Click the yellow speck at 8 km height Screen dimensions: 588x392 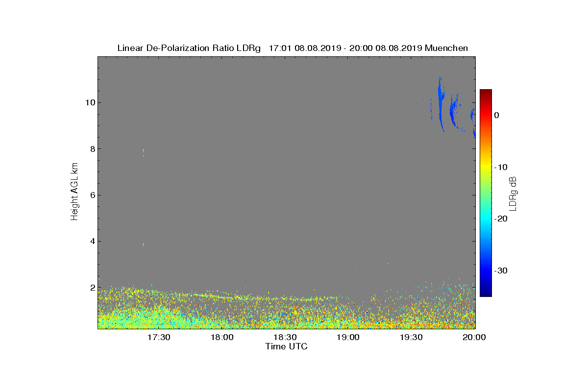pos(143,152)
